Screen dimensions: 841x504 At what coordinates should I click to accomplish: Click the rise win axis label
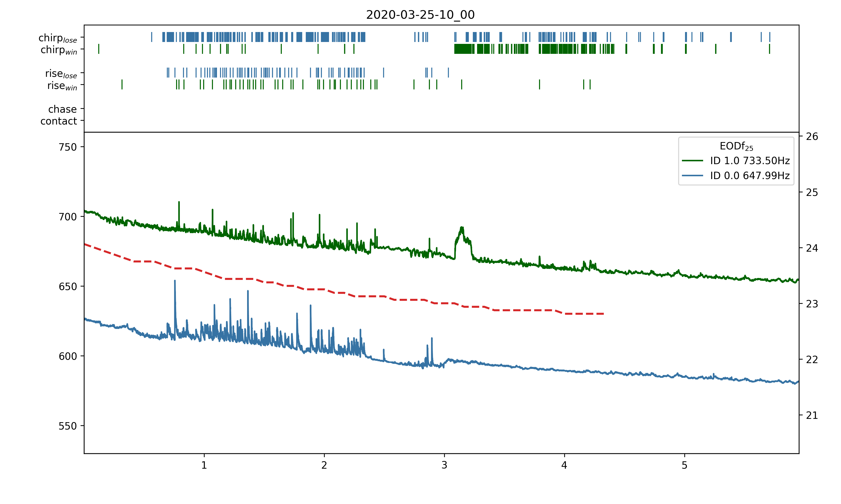(62, 86)
